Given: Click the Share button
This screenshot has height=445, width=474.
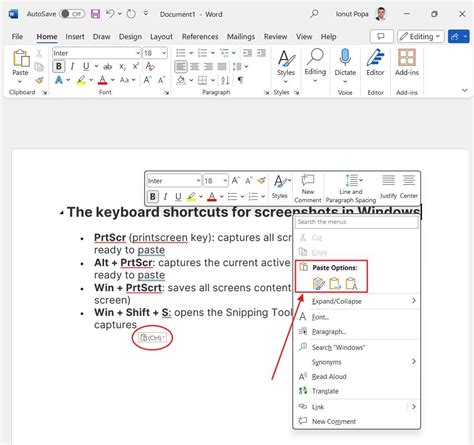Looking at the screenshot, I should 454,36.
